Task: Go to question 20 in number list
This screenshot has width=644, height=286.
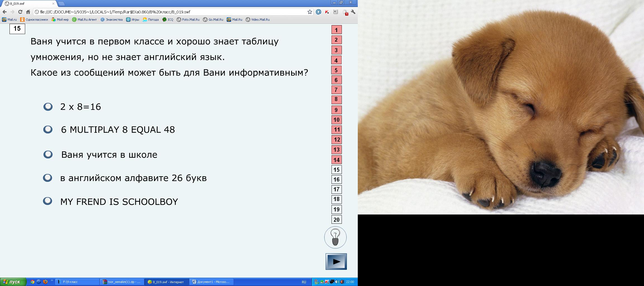Action: pyautogui.click(x=336, y=220)
